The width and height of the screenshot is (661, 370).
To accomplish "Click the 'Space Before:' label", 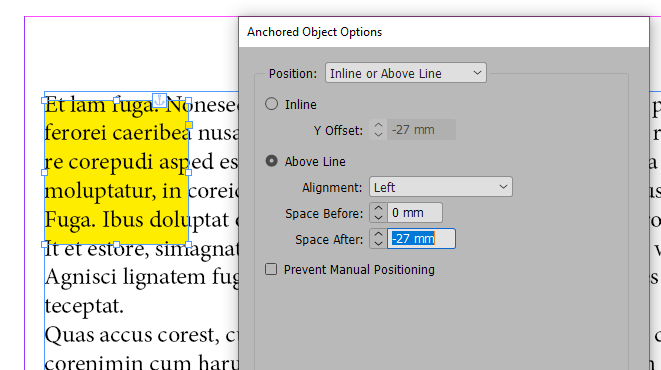I will pos(324,214).
